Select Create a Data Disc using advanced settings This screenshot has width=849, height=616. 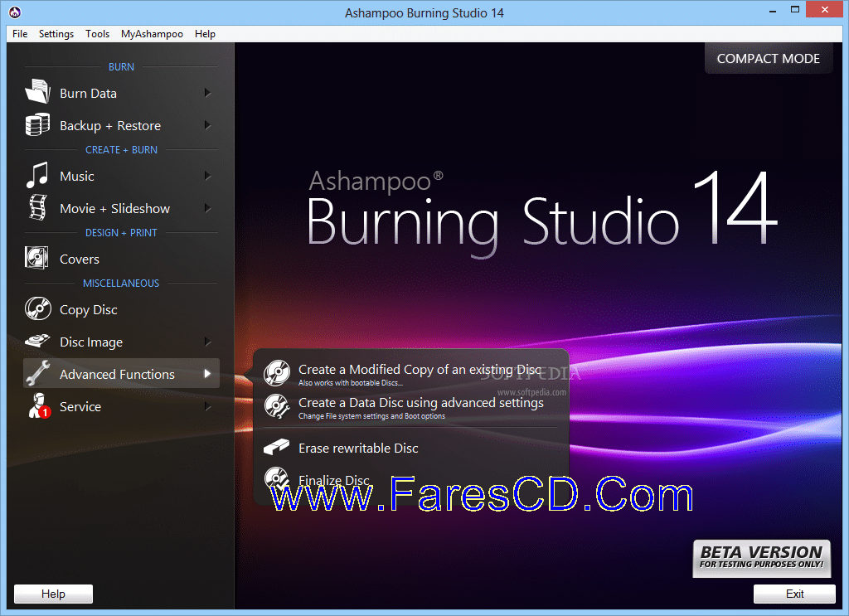(411, 408)
